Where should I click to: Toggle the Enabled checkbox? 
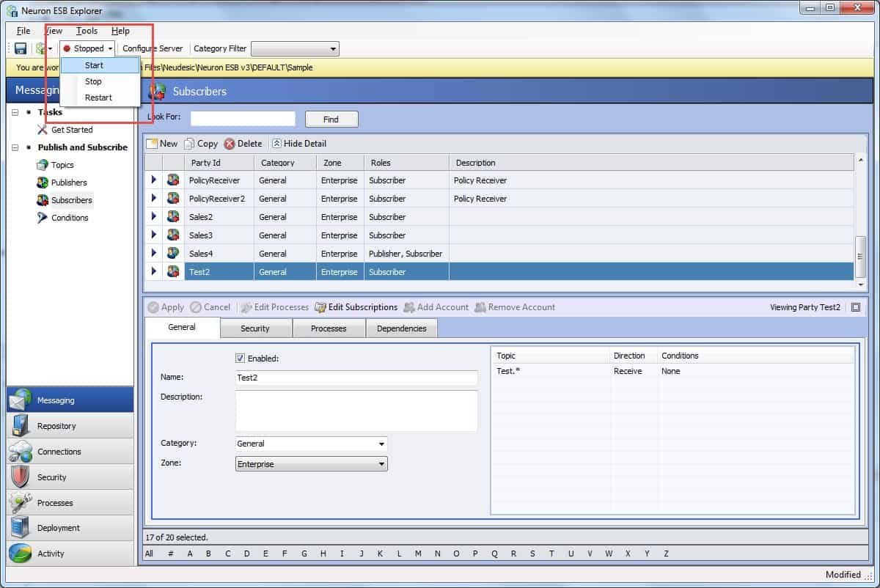click(240, 359)
